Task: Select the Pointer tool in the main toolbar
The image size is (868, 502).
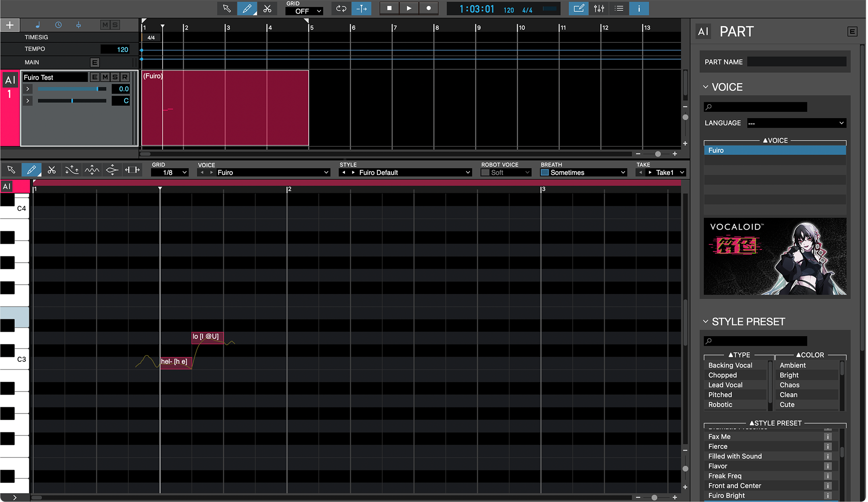Action: point(226,8)
